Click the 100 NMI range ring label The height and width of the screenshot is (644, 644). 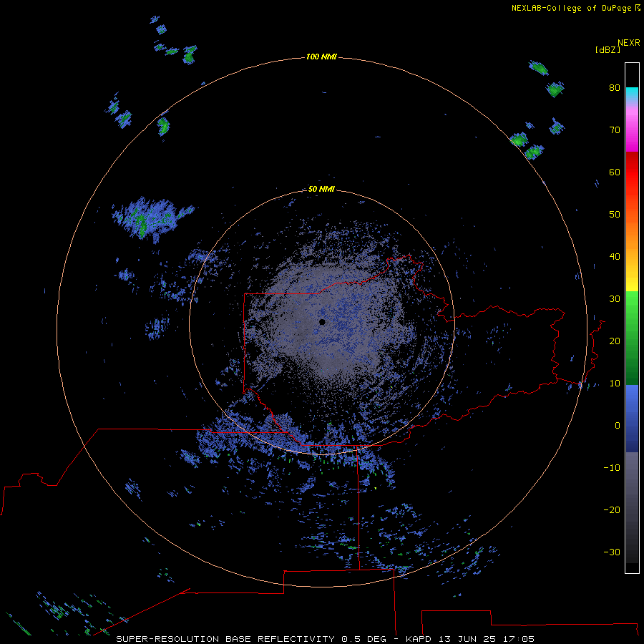click(321, 57)
